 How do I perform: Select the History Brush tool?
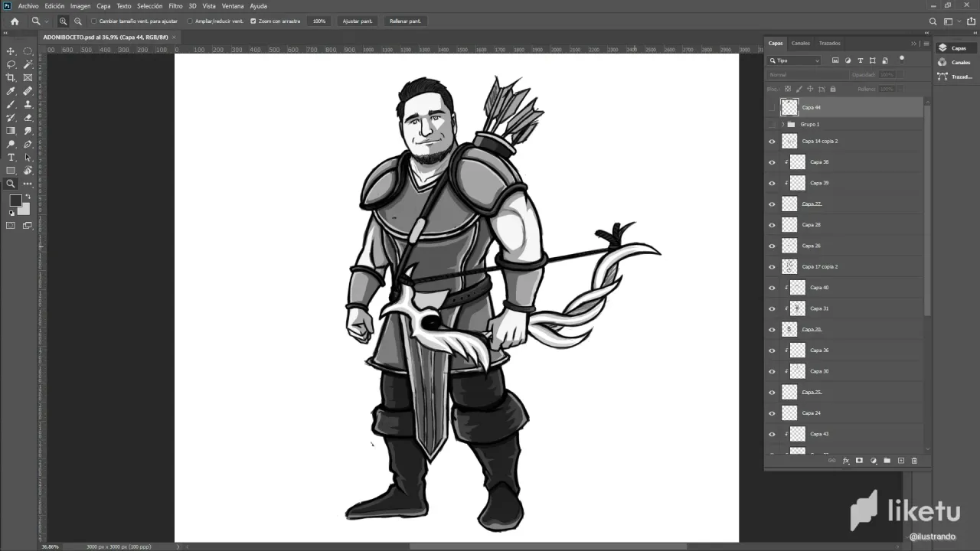[x=11, y=117]
